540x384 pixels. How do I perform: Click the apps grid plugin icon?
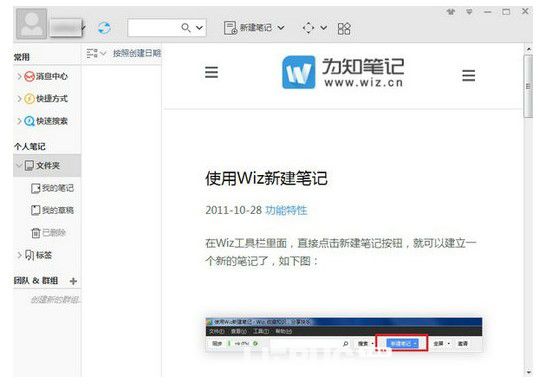tap(344, 28)
